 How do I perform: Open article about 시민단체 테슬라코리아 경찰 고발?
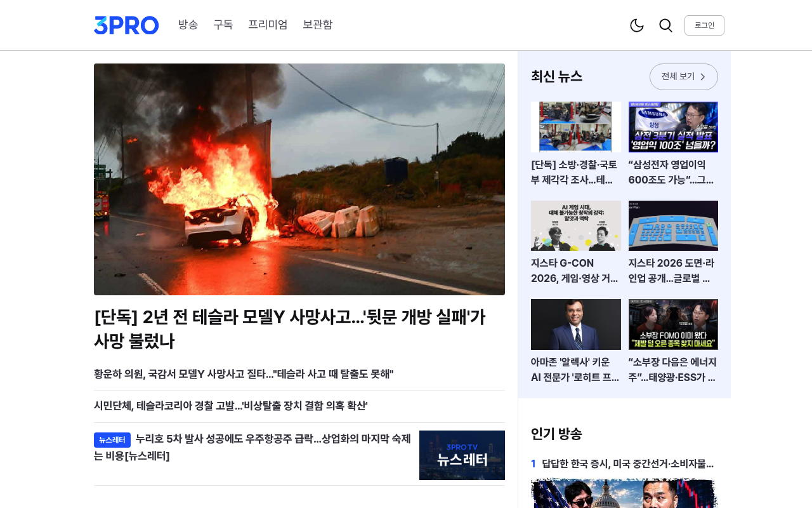[231, 406]
